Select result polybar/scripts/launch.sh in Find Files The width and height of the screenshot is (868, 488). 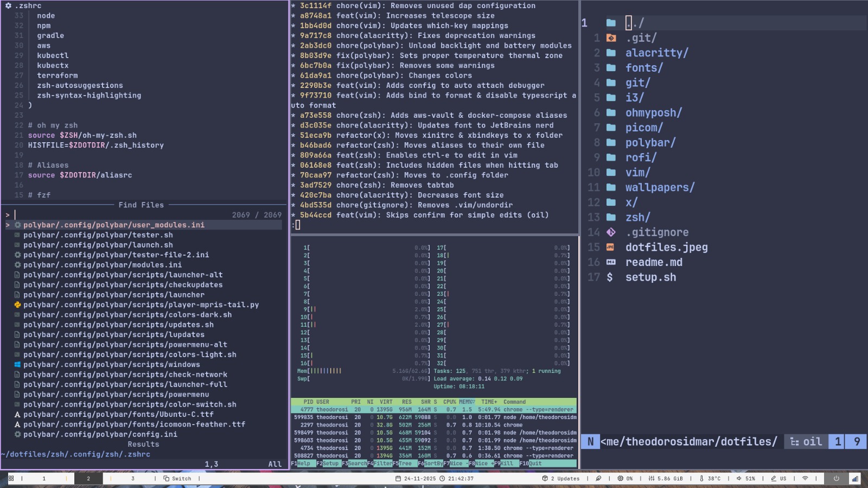click(98, 245)
